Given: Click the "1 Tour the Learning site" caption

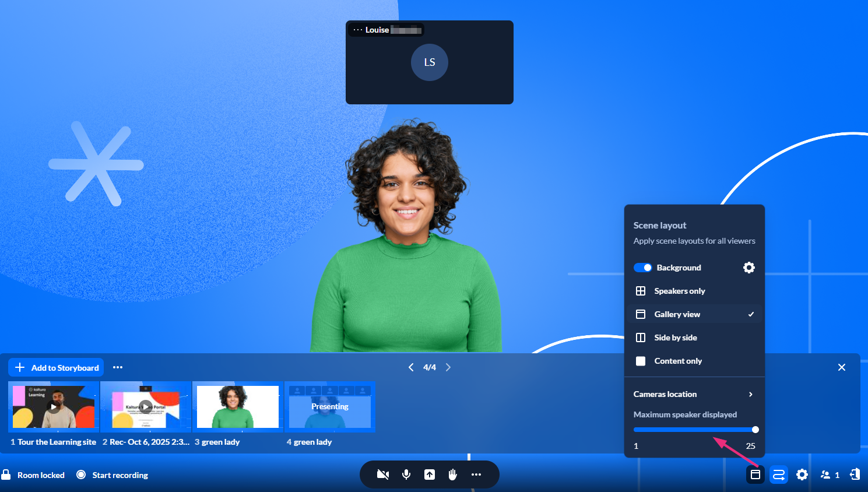Looking at the screenshot, I should 53,442.
